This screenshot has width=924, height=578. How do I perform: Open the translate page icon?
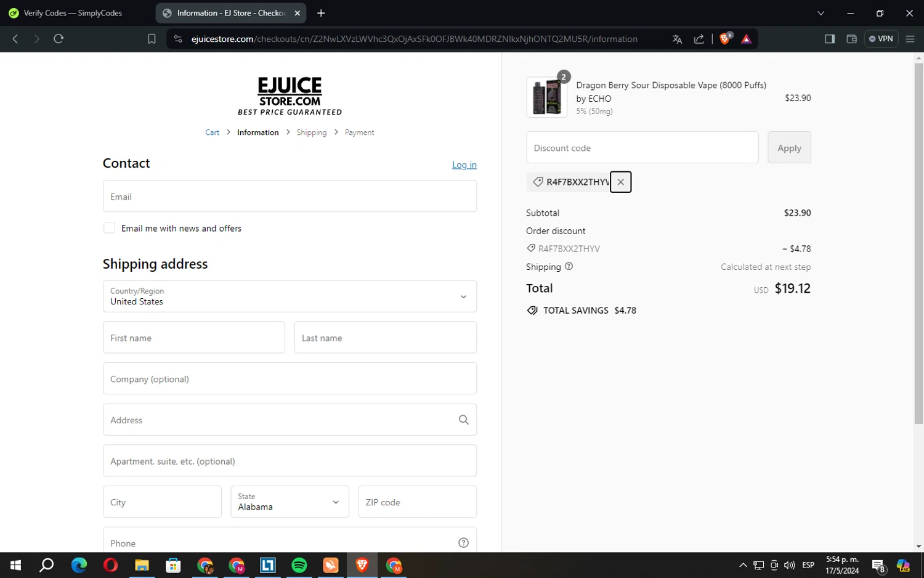click(x=677, y=39)
